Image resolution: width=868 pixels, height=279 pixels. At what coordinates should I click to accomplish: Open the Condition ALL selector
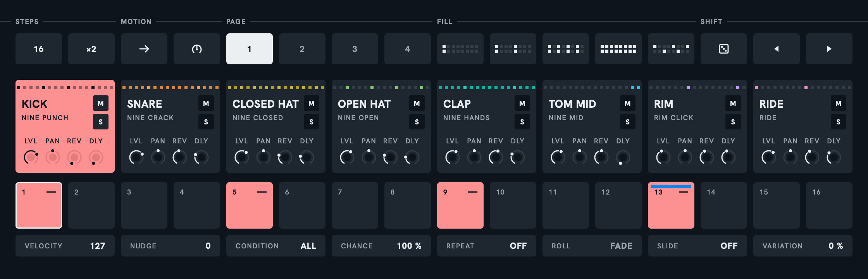click(x=276, y=246)
